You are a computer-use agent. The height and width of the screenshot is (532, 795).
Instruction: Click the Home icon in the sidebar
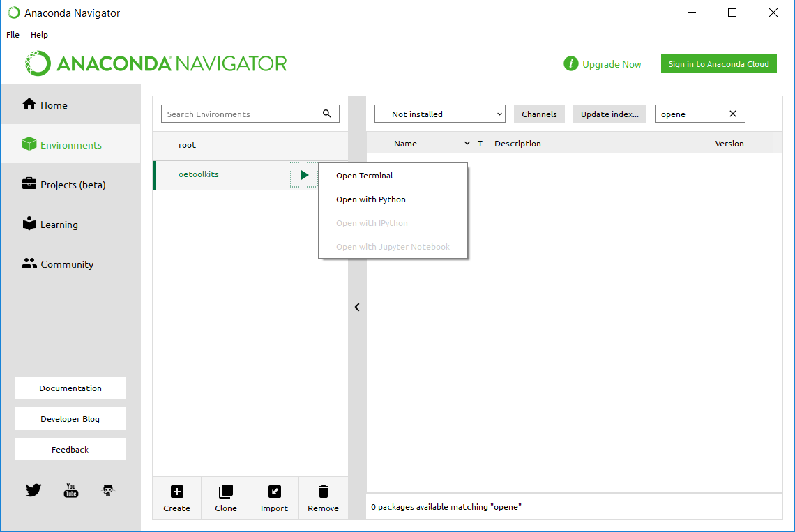[29, 104]
